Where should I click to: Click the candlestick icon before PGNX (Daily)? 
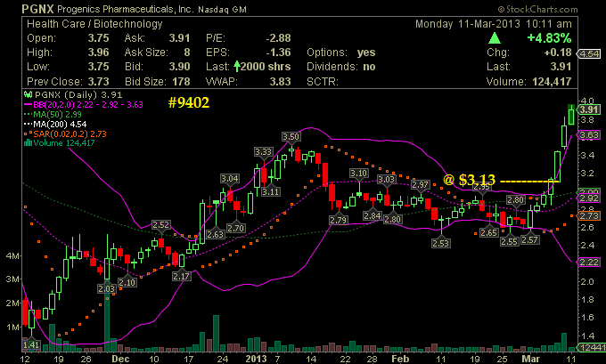[x=29, y=96]
